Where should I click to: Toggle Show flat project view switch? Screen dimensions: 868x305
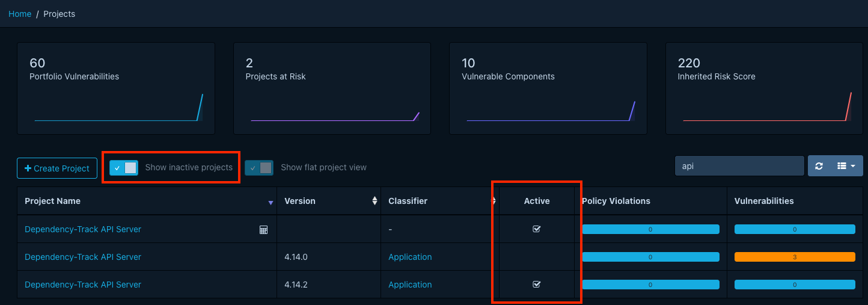click(259, 168)
